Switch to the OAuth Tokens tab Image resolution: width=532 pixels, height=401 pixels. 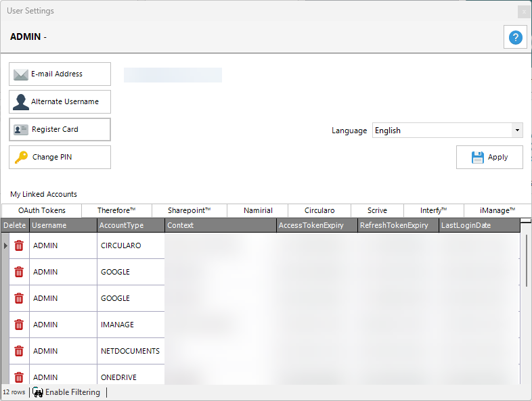pos(42,210)
